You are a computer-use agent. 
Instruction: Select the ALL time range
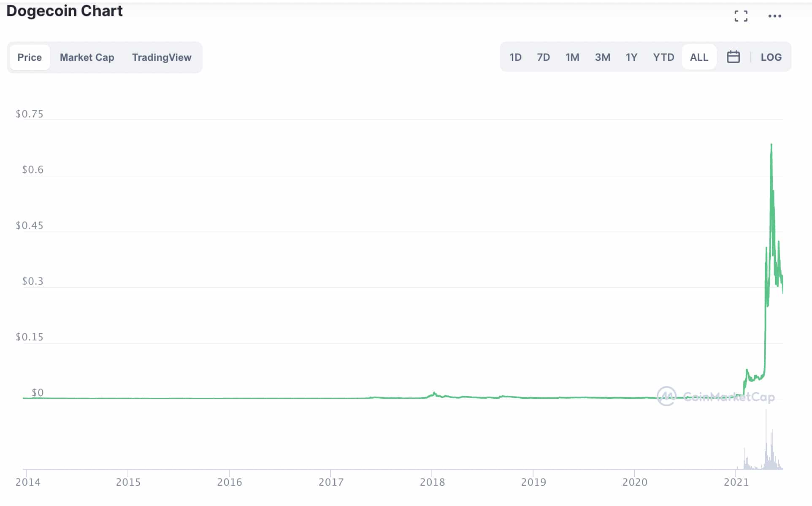(699, 57)
